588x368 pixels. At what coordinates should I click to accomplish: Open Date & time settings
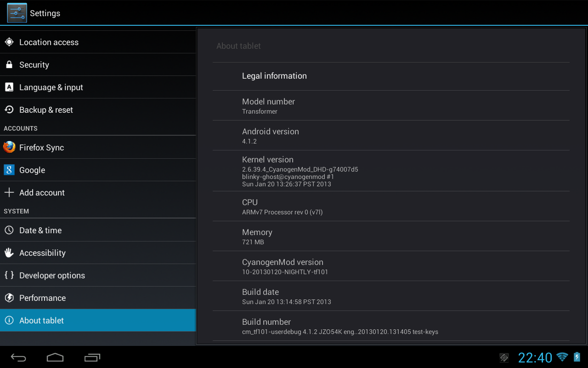pyautogui.click(x=98, y=230)
